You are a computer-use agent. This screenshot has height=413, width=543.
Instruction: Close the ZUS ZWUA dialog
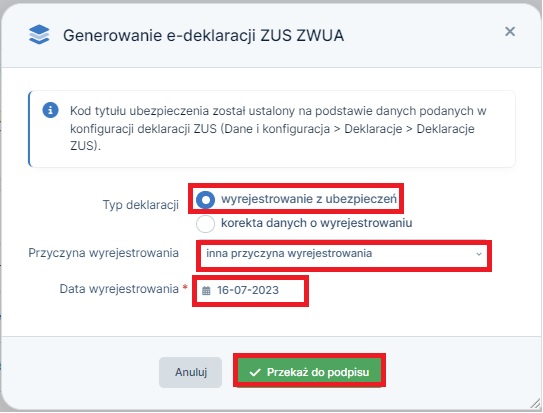(x=510, y=32)
